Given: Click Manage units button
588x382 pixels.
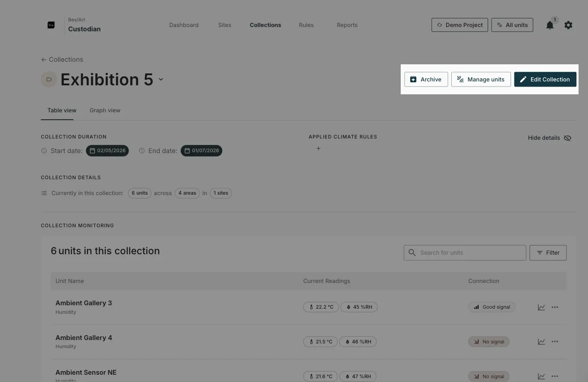Looking at the screenshot, I should (x=481, y=79).
